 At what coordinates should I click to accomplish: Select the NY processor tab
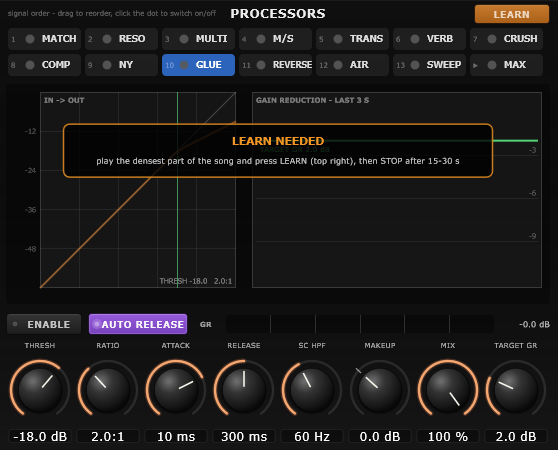(x=121, y=65)
